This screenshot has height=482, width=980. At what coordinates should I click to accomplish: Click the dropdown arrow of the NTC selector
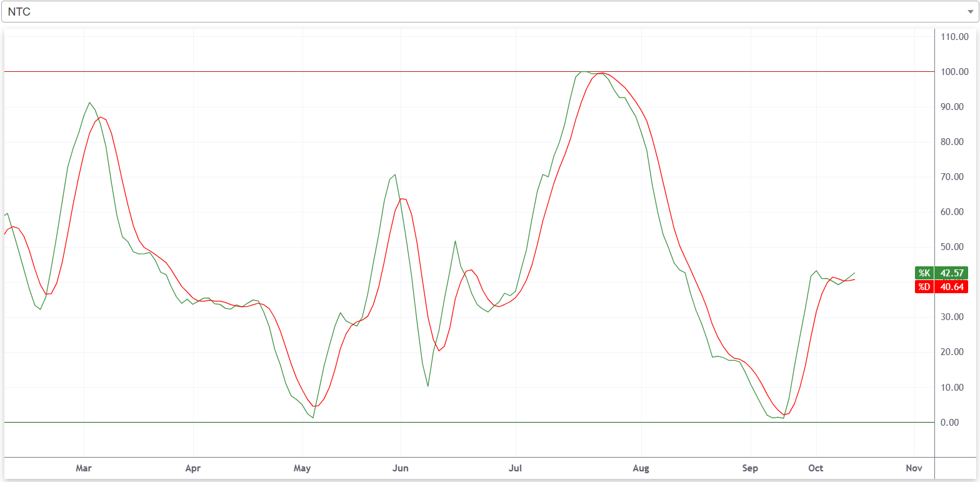pyautogui.click(x=970, y=12)
